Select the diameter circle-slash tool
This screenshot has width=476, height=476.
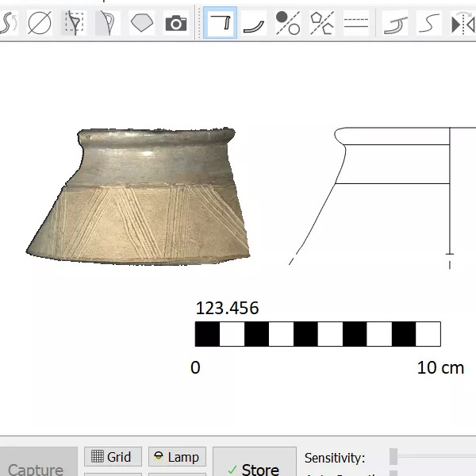(40, 23)
